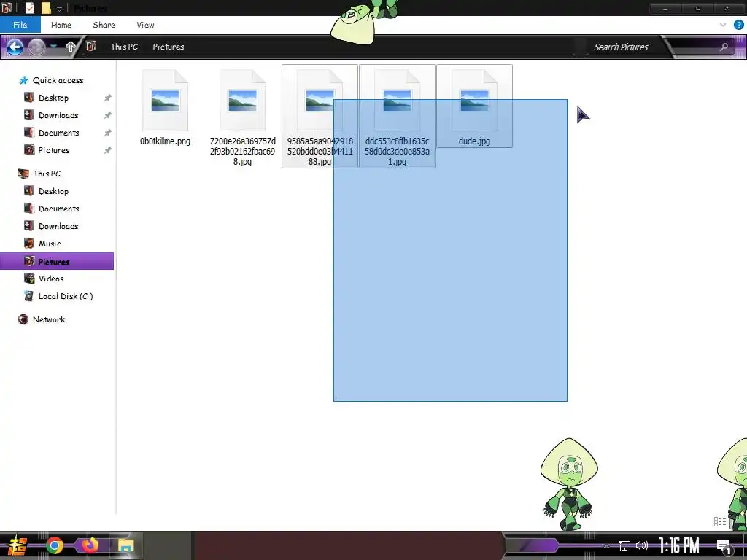Click the pin icon beside Quick access Documents
The height and width of the screenshot is (560, 747).
(108, 133)
